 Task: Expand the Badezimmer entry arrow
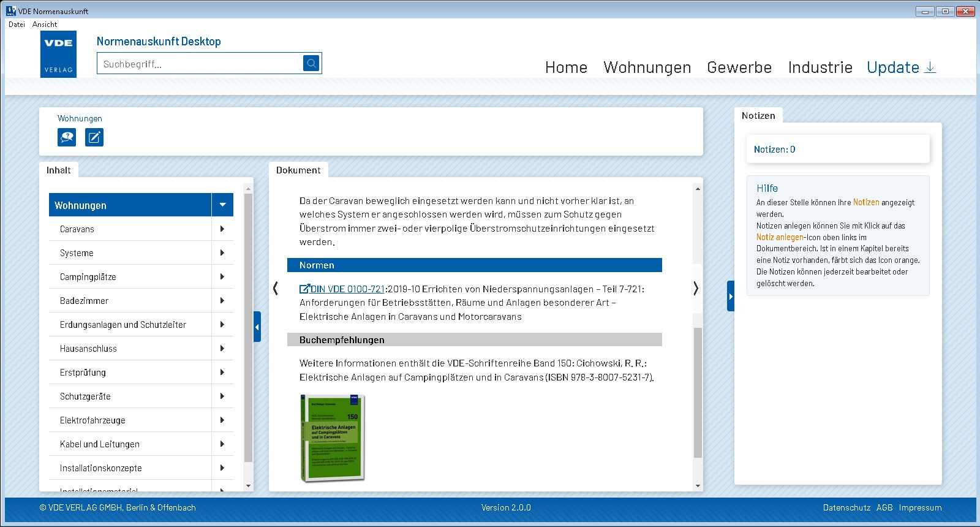222,300
